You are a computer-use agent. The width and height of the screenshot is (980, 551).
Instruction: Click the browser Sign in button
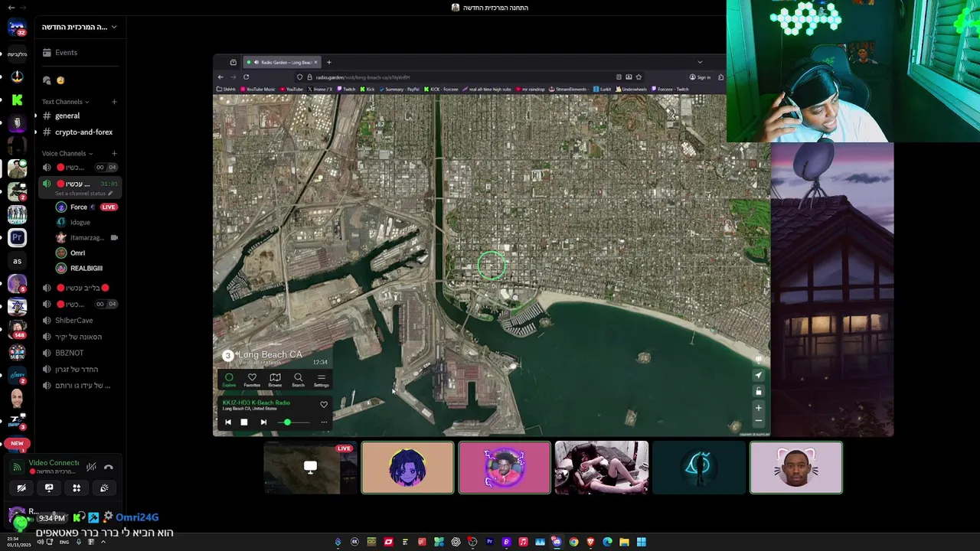(x=700, y=77)
